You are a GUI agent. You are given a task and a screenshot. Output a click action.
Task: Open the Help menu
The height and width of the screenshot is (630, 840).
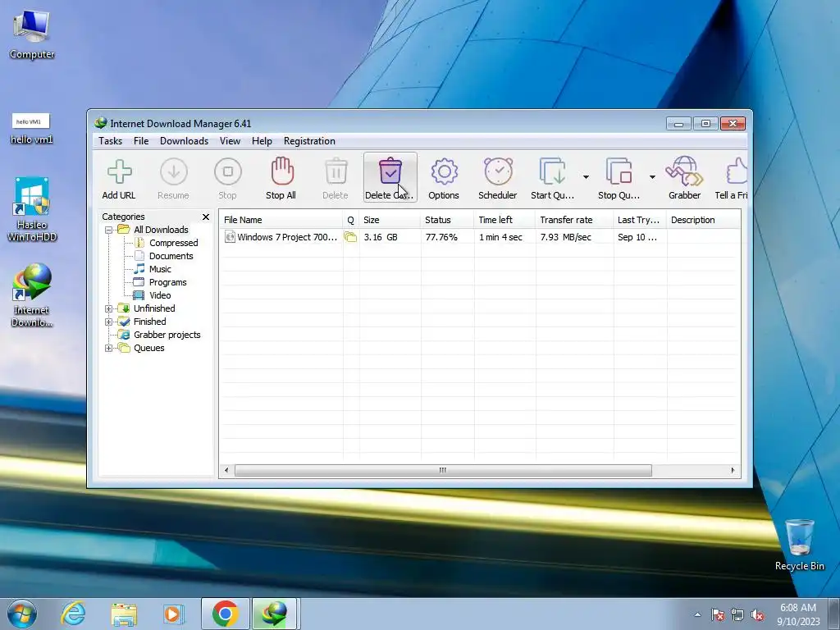262,141
